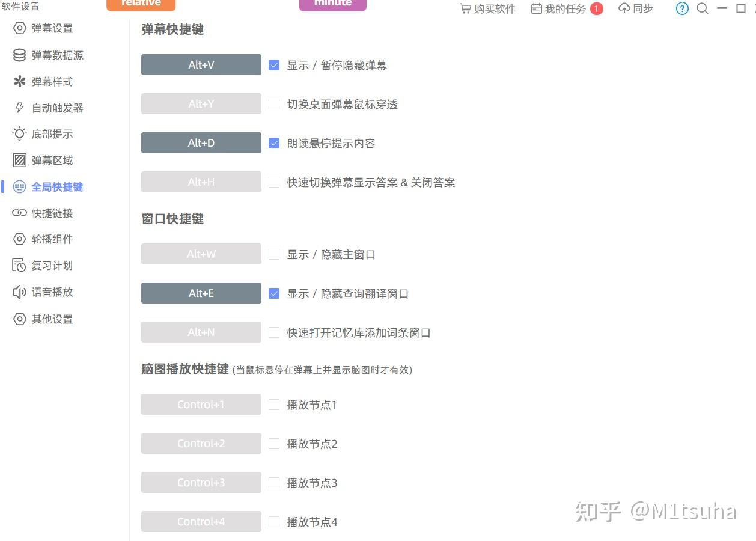The width and height of the screenshot is (756, 541).
Task: Click the 底部提示 lightbulb icon
Action: click(20, 134)
